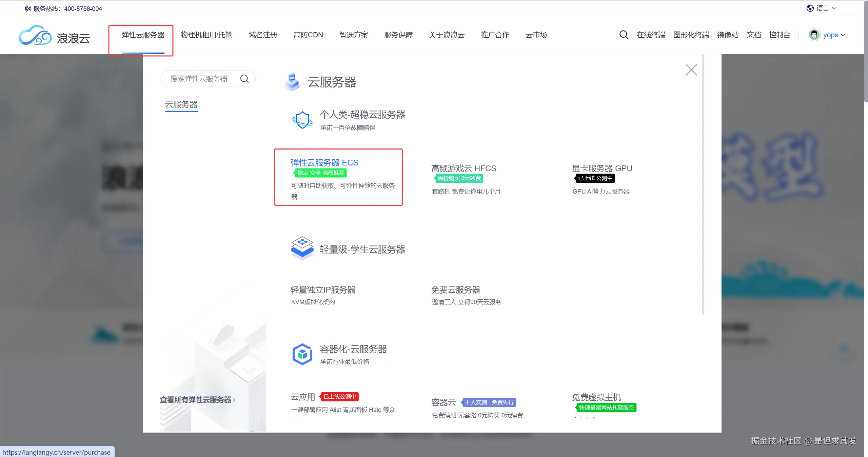
Task: Click the hotline phone icon
Action: [28, 8]
